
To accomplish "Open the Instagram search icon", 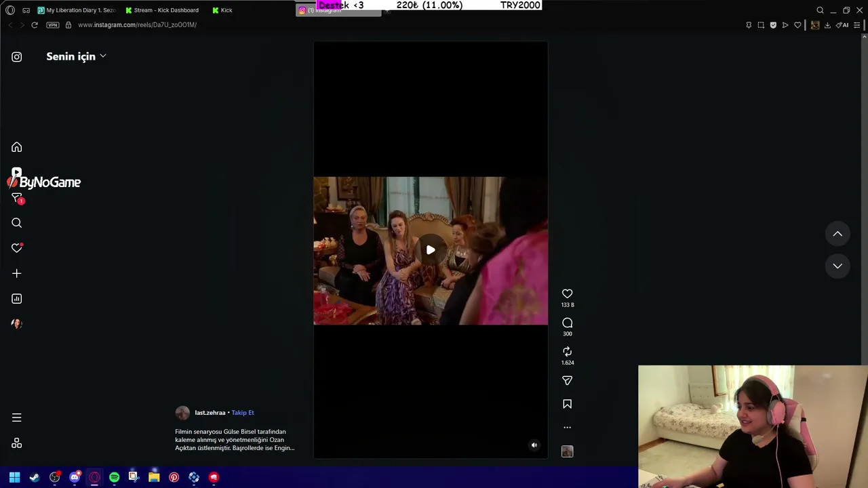I will pos(17,223).
